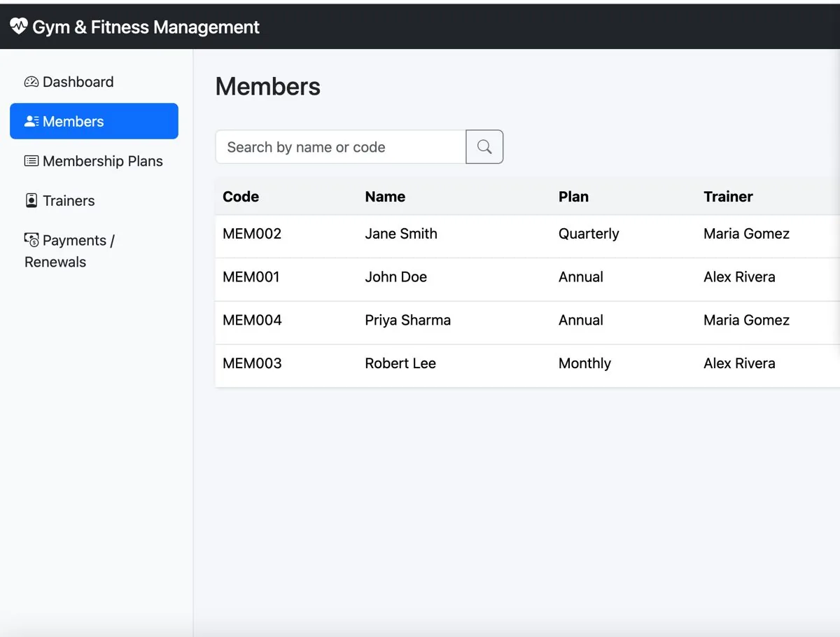
Task: Open Members section in sidebar
Action: pyautogui.click(x=94, y=121)
